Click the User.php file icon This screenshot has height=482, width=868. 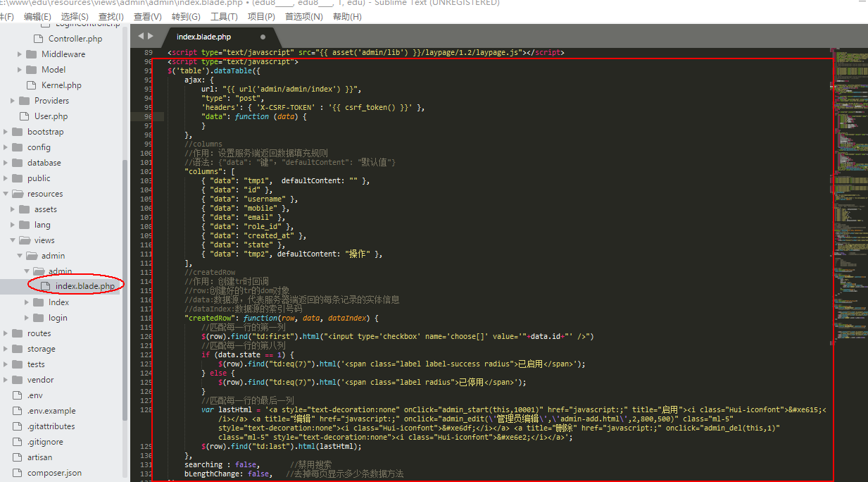click(x=23, y=116)
